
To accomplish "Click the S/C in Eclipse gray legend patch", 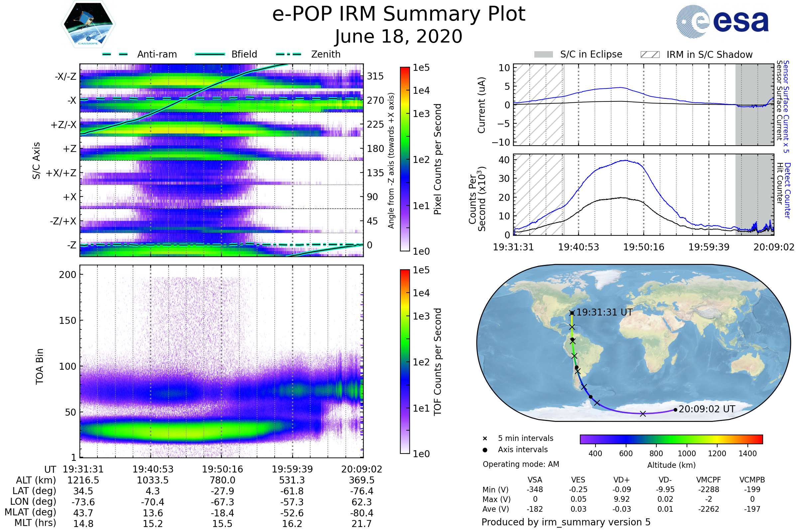I will click(543, 55).
